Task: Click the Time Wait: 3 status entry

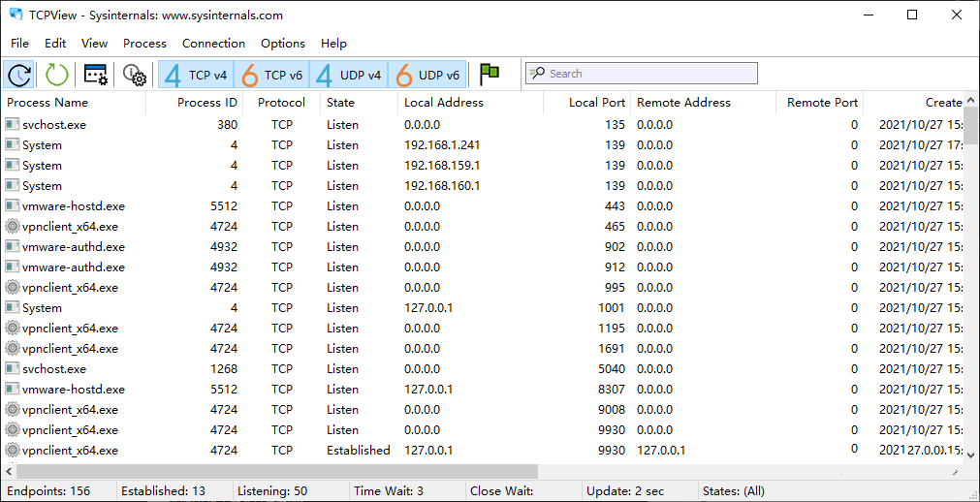Action: [389, 491]
